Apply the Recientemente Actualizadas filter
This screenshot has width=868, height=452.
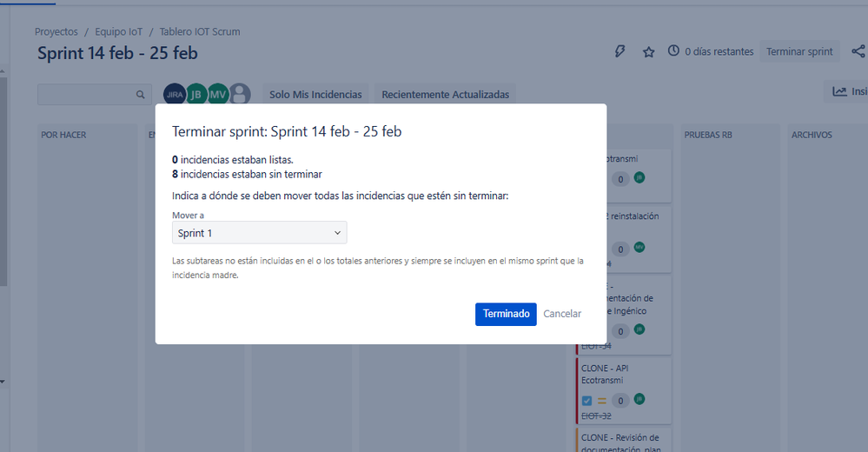click(445, 95)
